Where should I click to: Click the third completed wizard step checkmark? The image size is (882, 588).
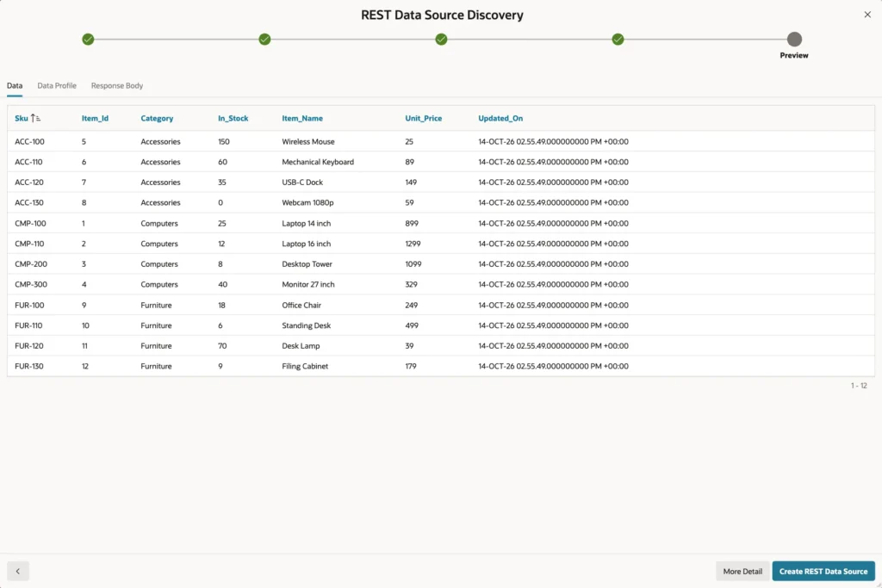441,40
